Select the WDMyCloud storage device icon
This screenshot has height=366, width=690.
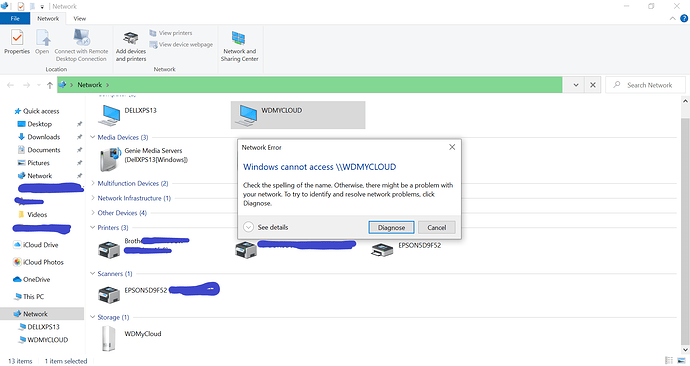[x=108, y=338]
